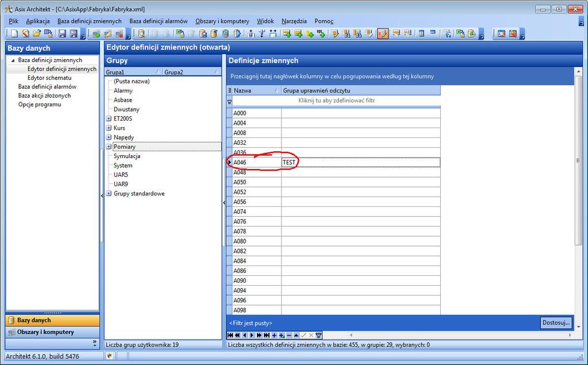Screen dimensions: 588x365
Task: Click the highlighted orange table edit toolbar icon
Action: tap(382, 33)
